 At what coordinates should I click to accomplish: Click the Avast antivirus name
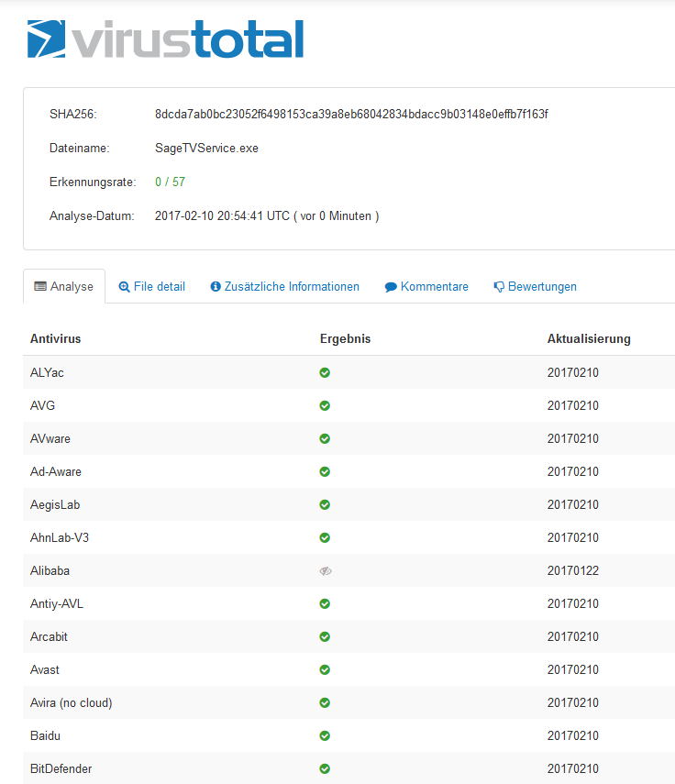pos(45,669)
